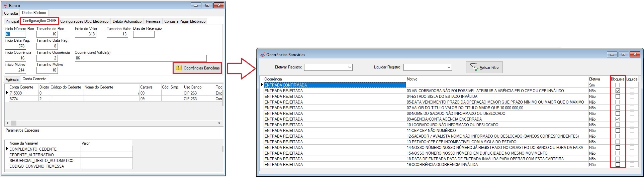
Task: Click the Ocorrência(s) Válida(s) input field
Action: [x=141, y=58]
